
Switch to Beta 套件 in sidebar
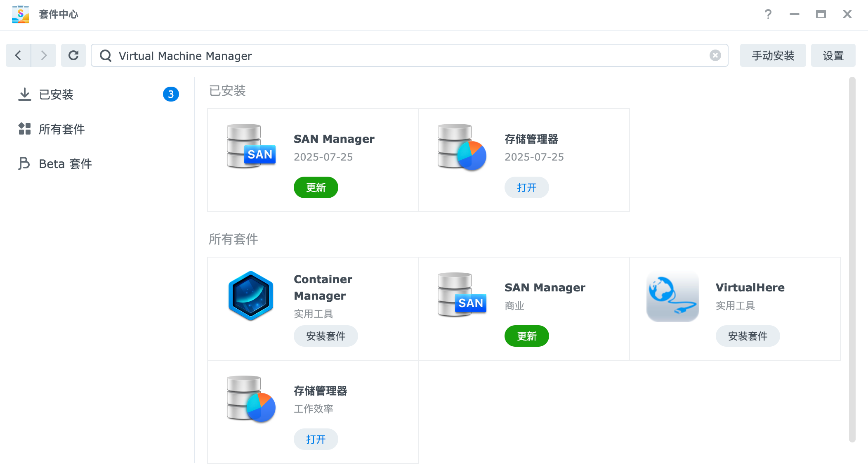65,164
